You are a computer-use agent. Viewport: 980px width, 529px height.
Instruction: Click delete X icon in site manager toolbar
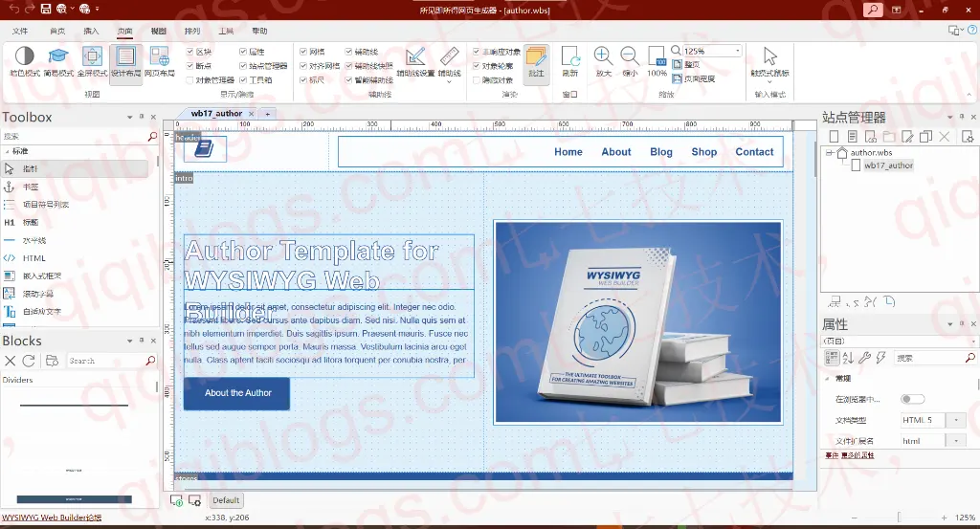tap(945, 136)
